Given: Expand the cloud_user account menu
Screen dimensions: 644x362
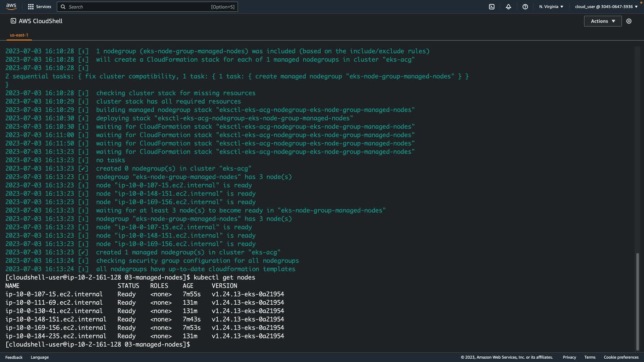Looking at the screenshot, I should coord(606,7).
